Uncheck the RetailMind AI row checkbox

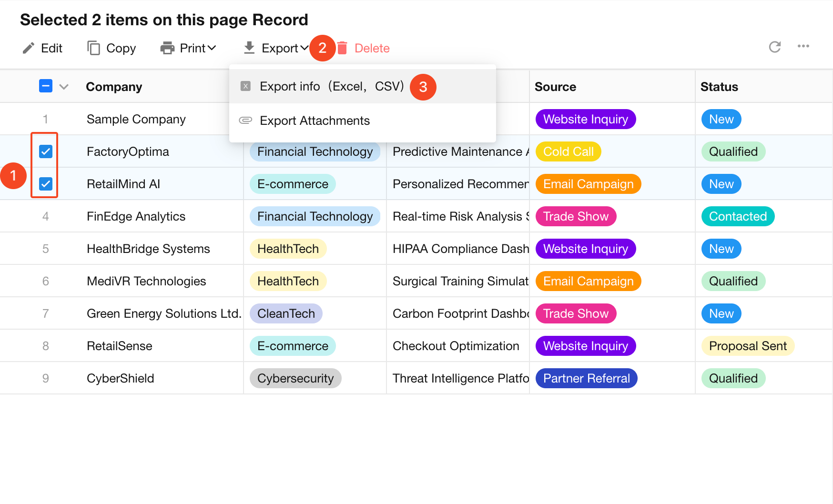click(x=46, y=184)
